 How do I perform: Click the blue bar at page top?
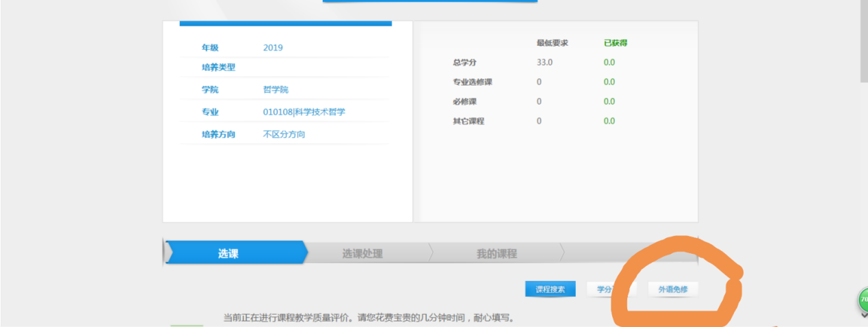[x=430, y=1]
